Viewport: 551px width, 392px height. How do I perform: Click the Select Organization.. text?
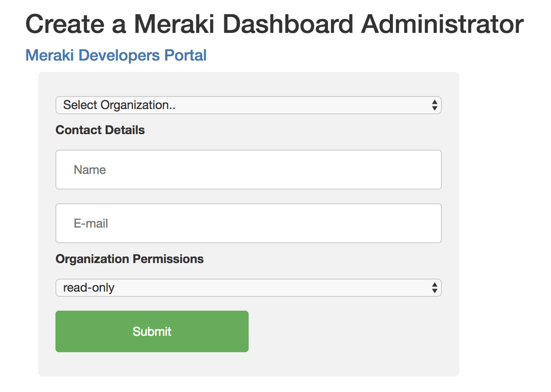(119, 105)
